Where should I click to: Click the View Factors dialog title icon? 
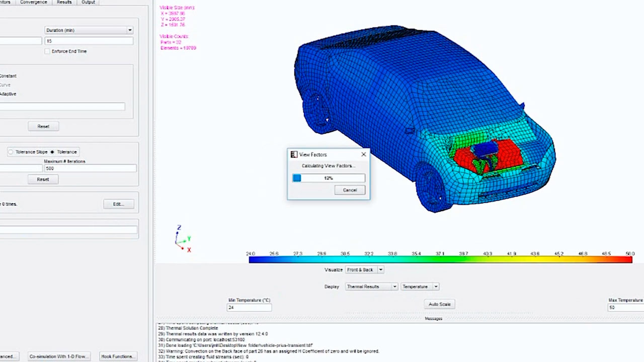point(294,155)
